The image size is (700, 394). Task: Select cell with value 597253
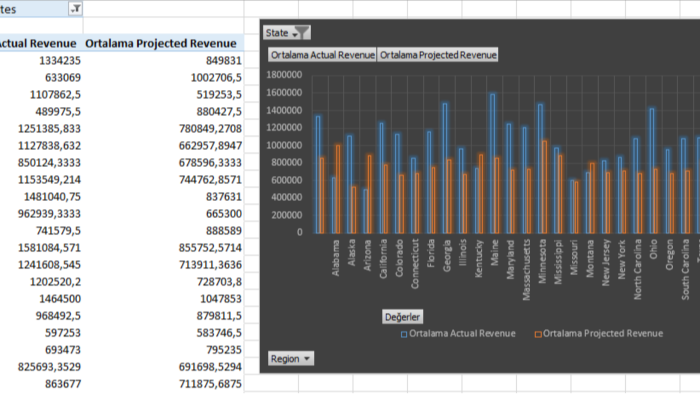pos(41,332)
